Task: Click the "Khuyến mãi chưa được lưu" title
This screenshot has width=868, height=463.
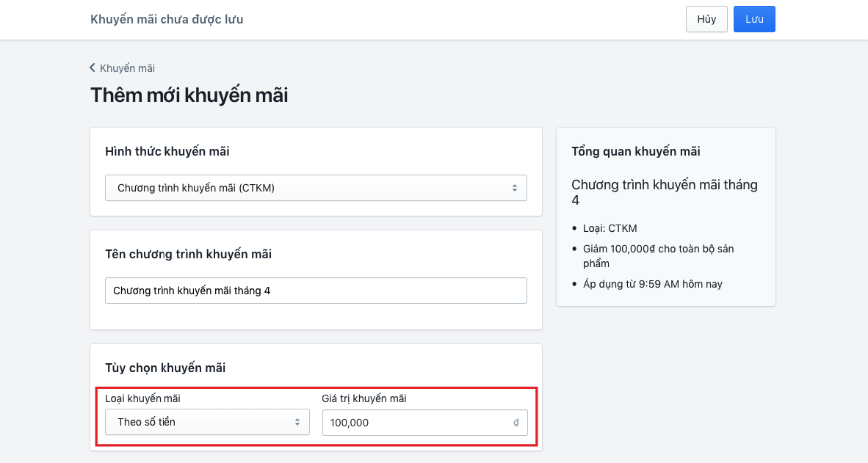Action: 167,19
